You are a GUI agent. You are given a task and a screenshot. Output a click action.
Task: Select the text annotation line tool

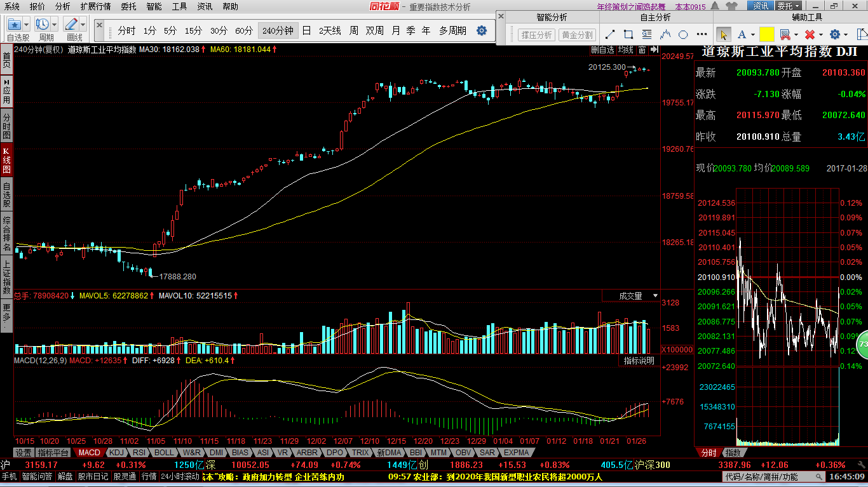(647, 34)
